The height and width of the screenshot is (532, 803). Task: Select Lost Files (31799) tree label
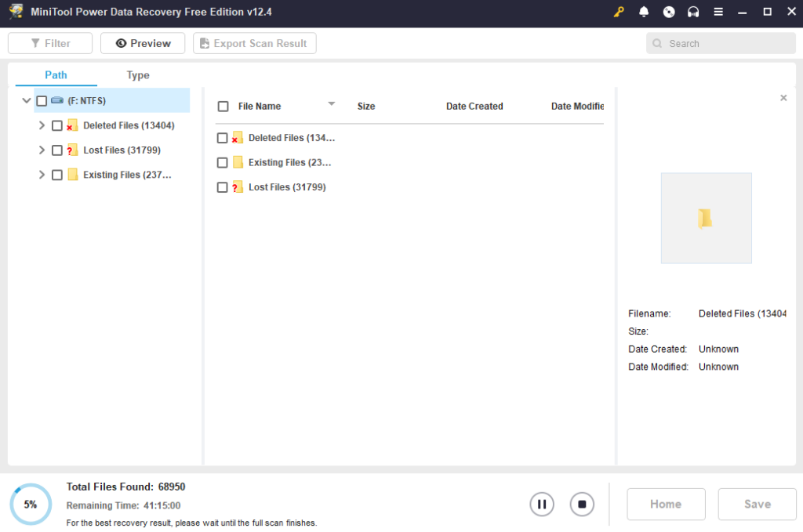tap(122, 150)
